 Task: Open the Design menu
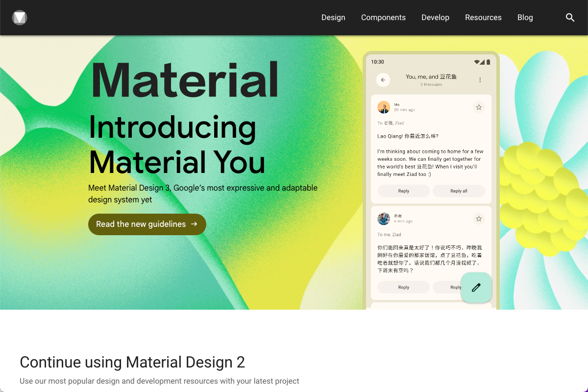(x=333, y=18)
